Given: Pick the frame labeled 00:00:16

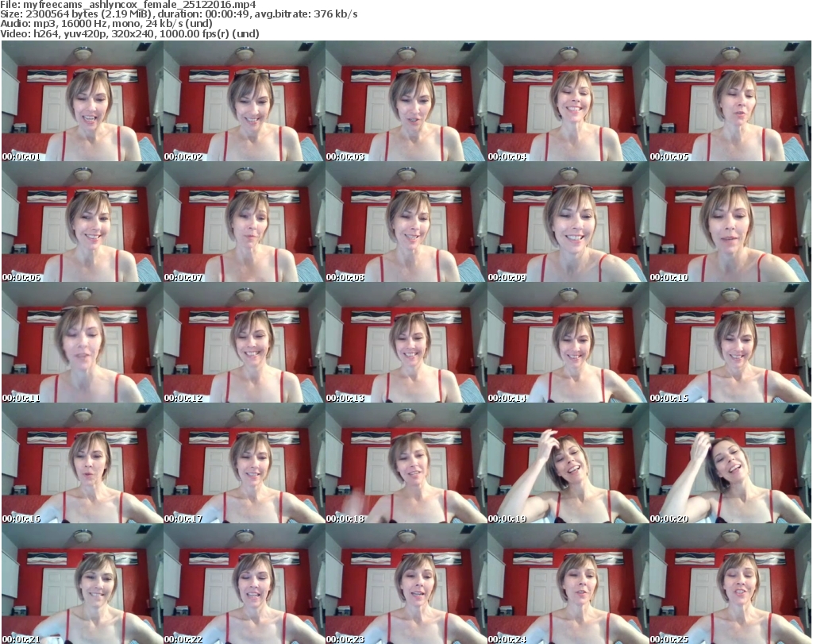Looking at the screenshot, I should point(82,463).
